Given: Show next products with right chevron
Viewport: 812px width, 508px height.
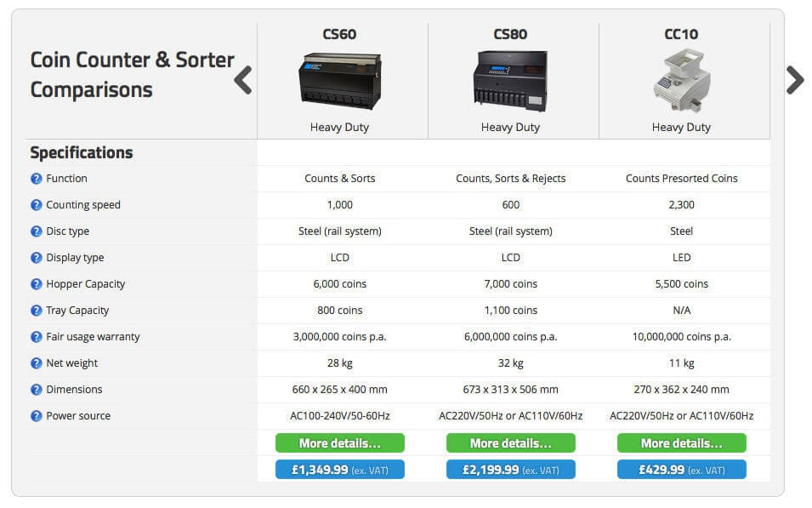Looking at the screenshot, I should (795, 80).
